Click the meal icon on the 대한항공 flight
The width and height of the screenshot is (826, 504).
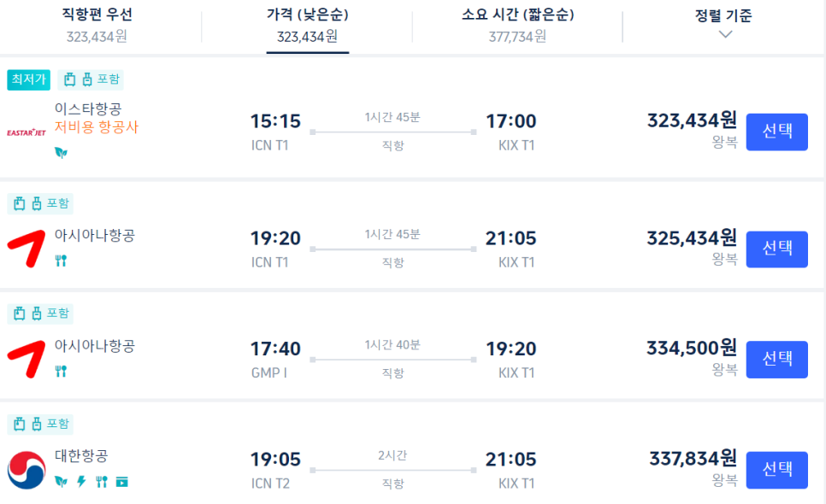coord(102,481)
